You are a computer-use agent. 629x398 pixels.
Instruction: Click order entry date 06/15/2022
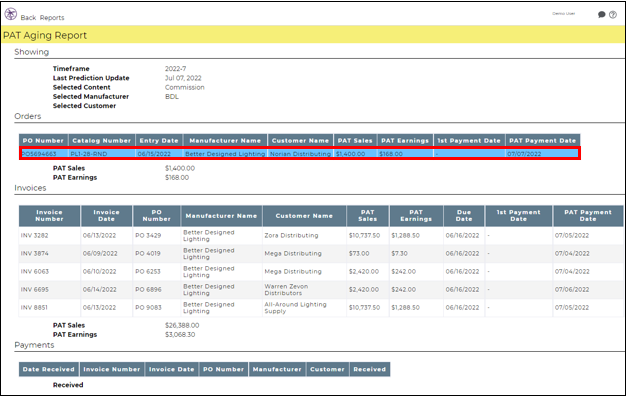[x=154, y=154]
